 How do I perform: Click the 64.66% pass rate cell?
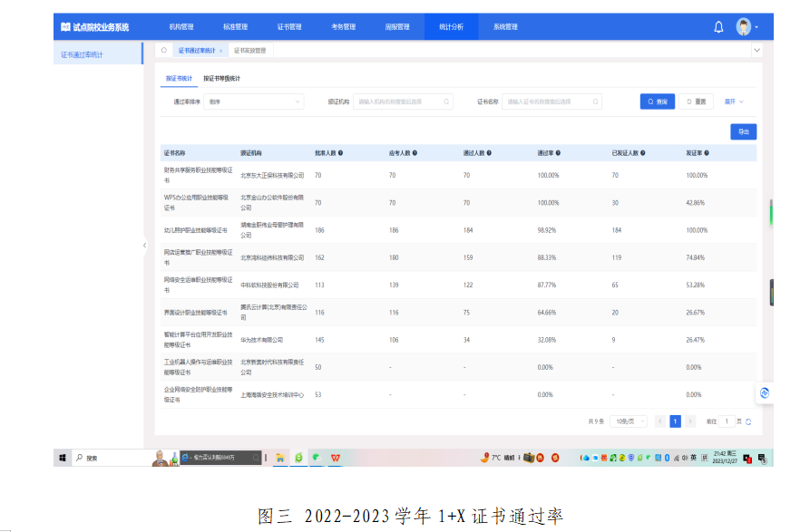click(547, 312)
